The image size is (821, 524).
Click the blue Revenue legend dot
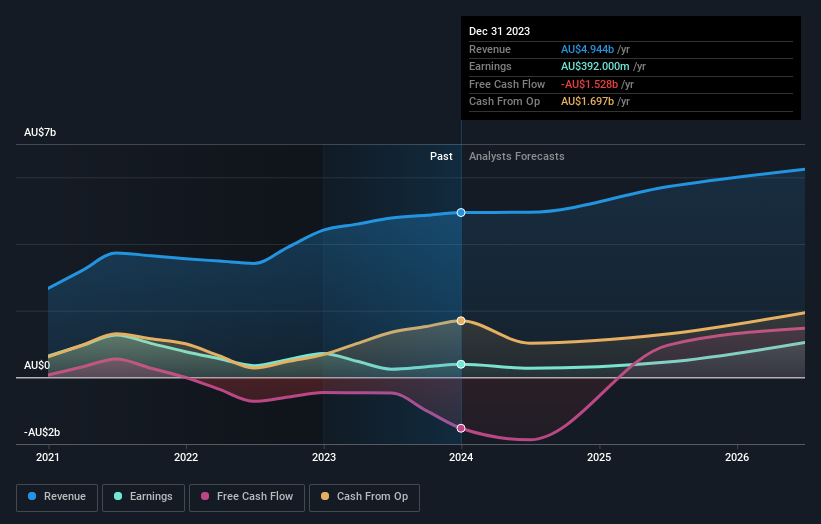pos(32,496)
